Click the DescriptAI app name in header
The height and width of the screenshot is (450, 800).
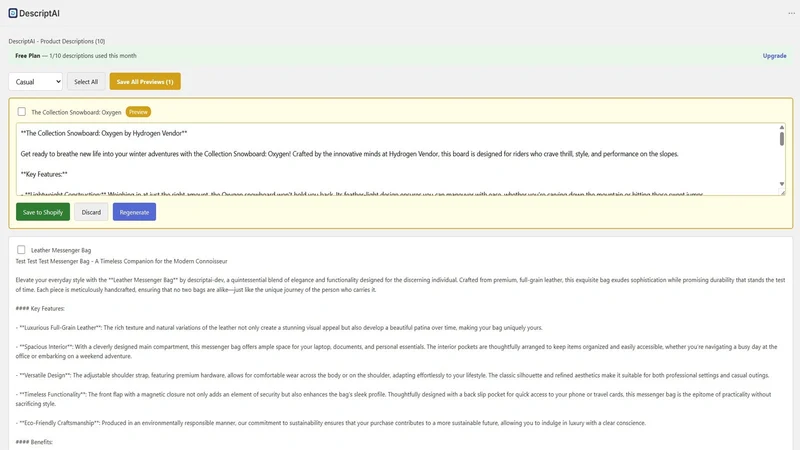[39, 13]
